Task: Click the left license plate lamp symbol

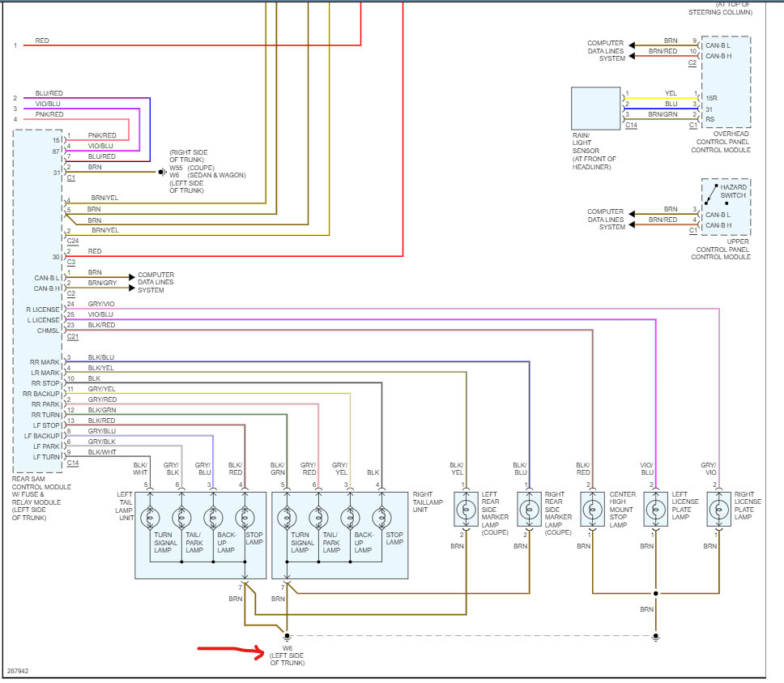Action: 655,510
